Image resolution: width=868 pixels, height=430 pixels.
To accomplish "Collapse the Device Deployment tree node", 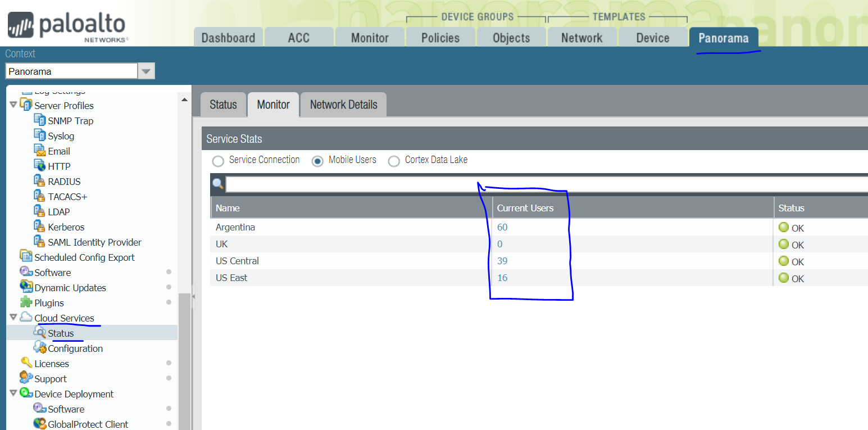I will pyautogui.click(x=13, y=393).
